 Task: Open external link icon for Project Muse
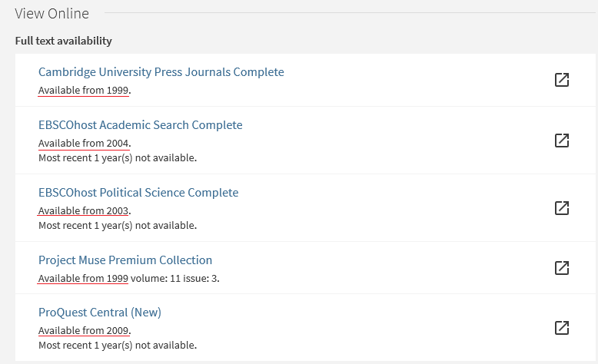coord(562,267)
